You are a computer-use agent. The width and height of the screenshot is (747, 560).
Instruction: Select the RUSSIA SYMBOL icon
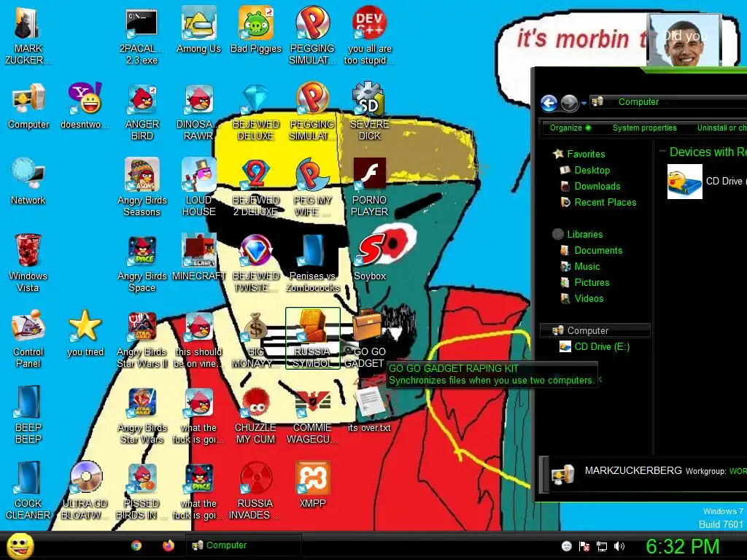[x=312, y=338]
